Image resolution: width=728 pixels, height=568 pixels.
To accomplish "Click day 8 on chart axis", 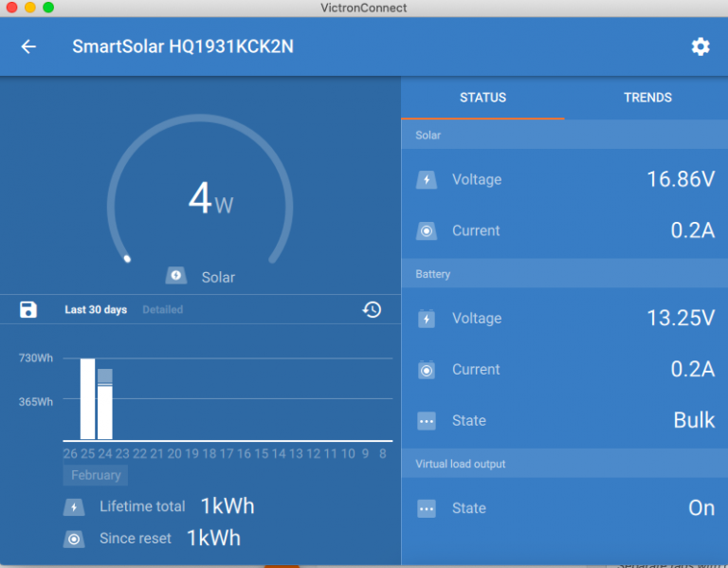I will 383,454.
